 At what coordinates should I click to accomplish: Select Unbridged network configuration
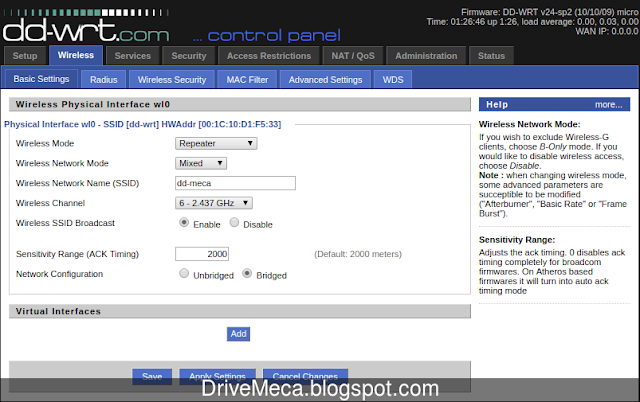184,273
